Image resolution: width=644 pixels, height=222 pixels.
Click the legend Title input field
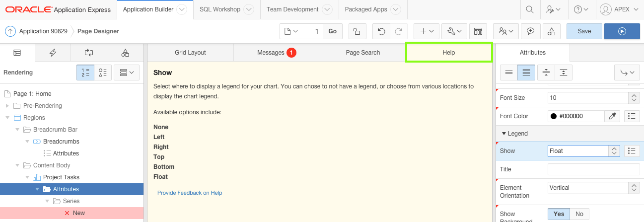click(x=593, y=169)
